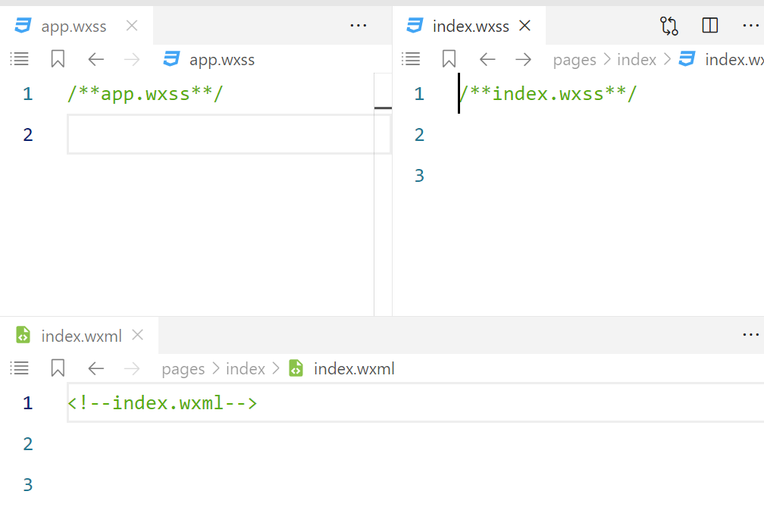This screenshot has width=764, height=532.
Task: Toggle bookmark icon in index.wxml toolbar
Action: 58,368
